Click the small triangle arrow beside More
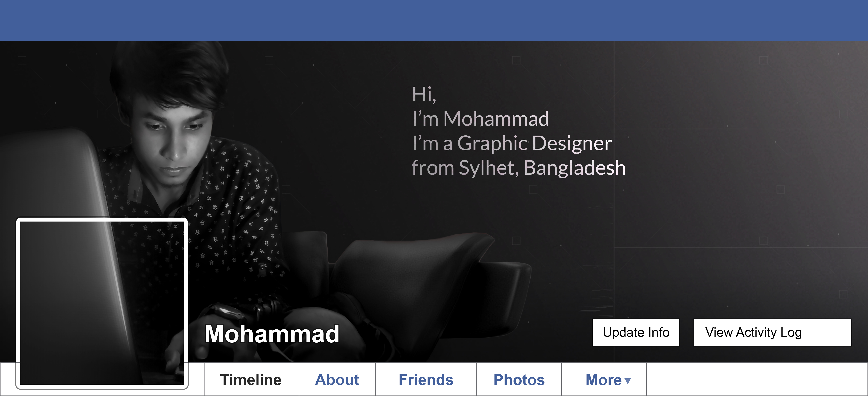Viewport: 868px width, 396px height. pos(627,381)
